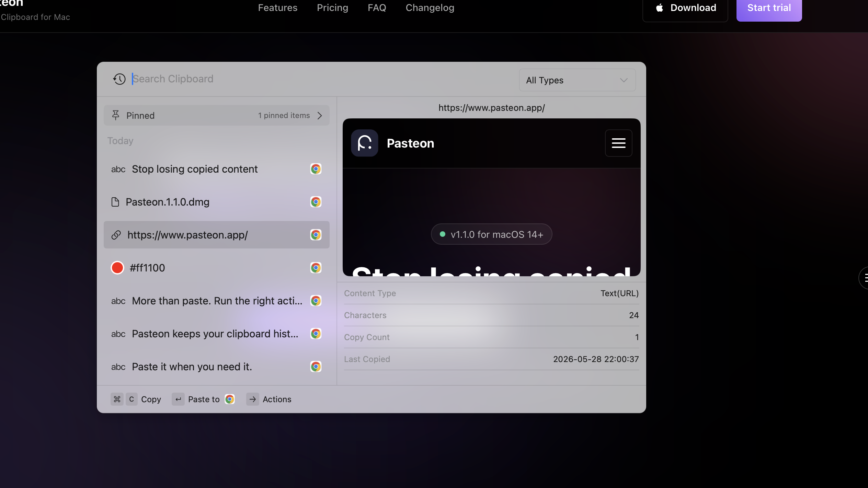
Task: Focus the Search Clipboard field
Action: [323, 79]
